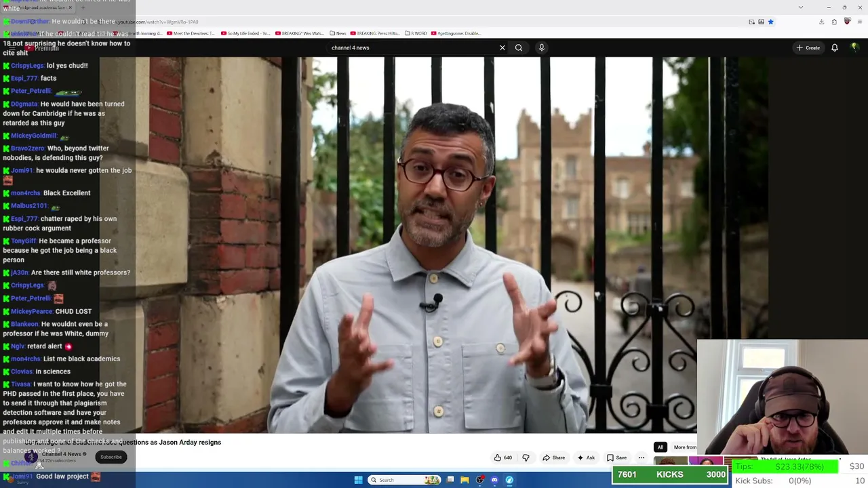Open YouTube notifications bell
Viewport: 868px width, 488px height.
point(835,47)
